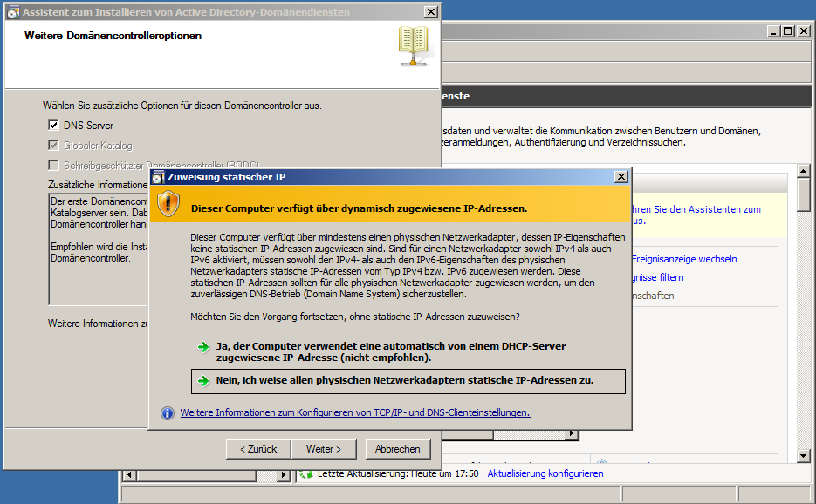The image size is (816, 504).
Task: Open the TCP/IP and DNS client settings link
Action: tap(355, 412)
